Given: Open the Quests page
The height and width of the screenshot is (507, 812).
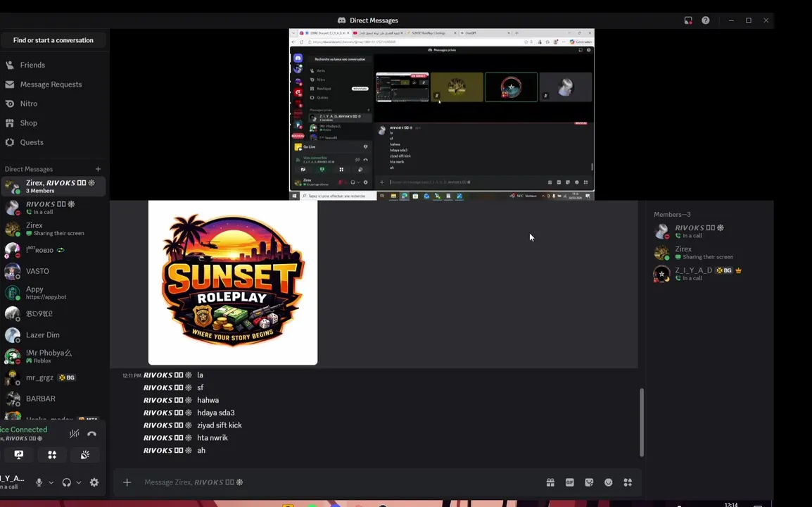Looking at the screenshot, I should point(53,142).
